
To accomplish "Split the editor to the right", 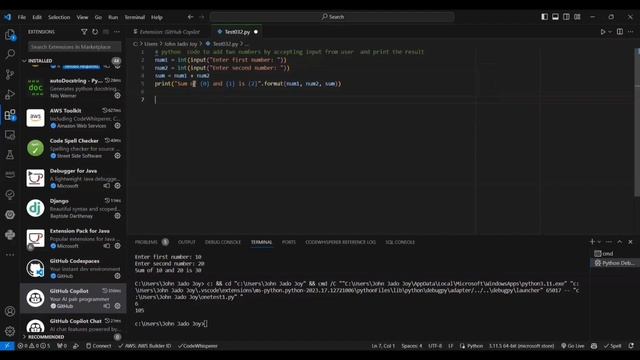I will 620,32.
